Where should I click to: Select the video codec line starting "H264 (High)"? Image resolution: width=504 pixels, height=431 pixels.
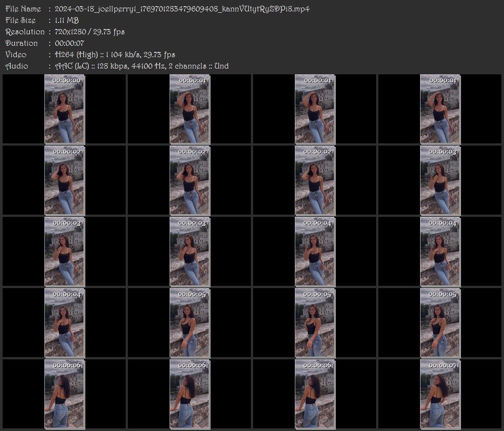click(115, 55)
